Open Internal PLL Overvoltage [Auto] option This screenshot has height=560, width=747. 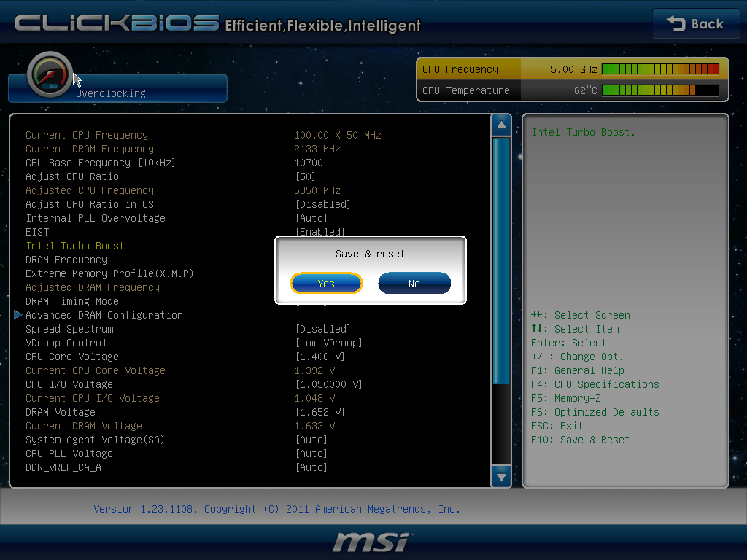point(311,218)
